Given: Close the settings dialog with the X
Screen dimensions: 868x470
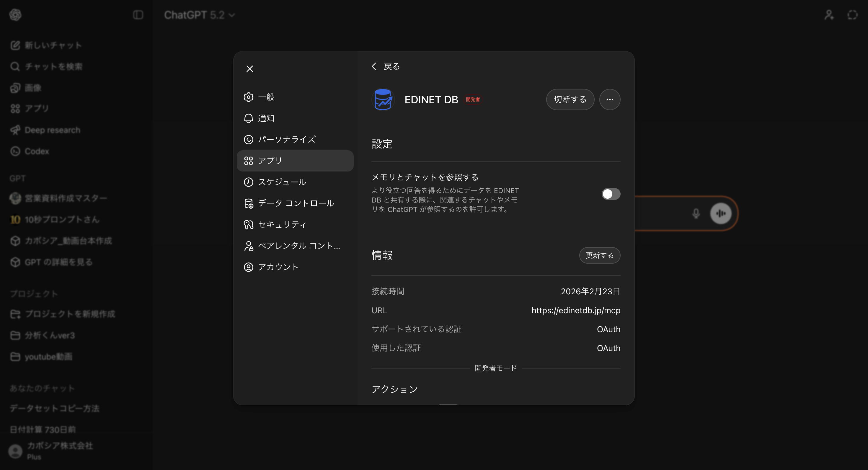Looking at the screenshot, I should pyautogui.click(x=250, y=69).
